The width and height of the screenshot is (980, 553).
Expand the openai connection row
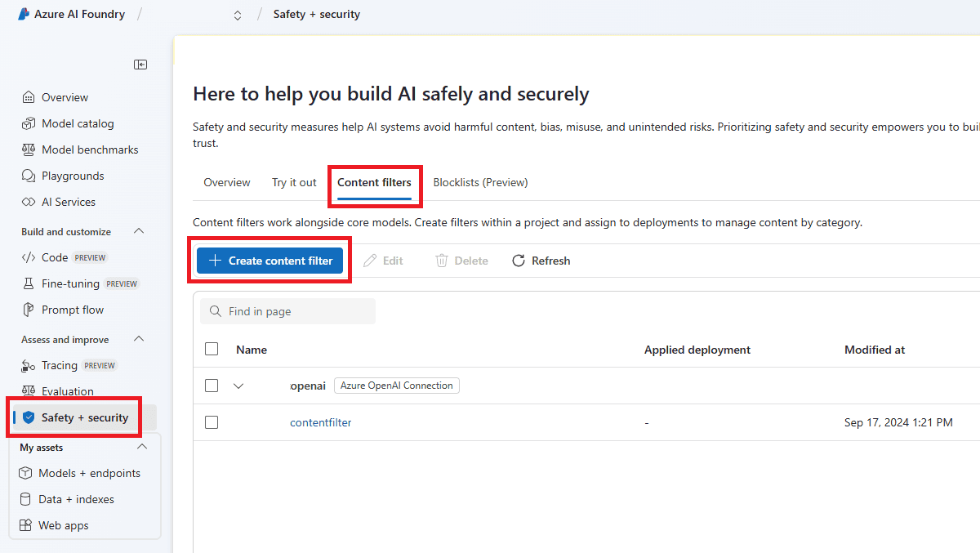238,385
